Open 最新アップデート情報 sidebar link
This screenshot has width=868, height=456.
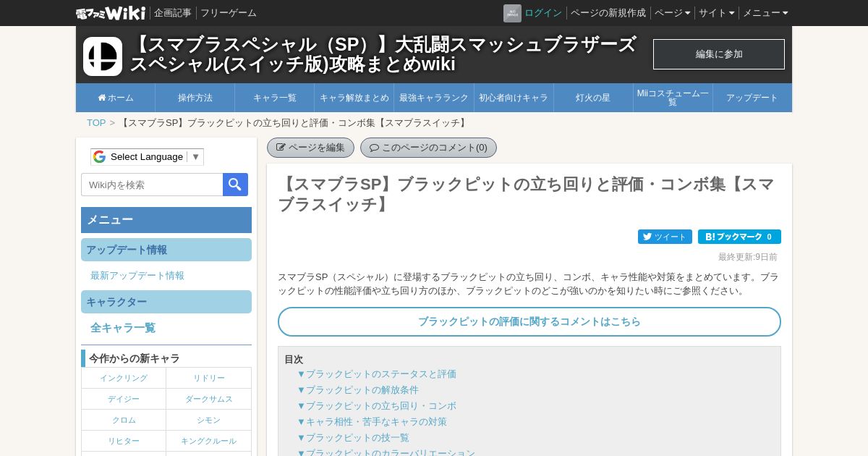tap(137, 276)
